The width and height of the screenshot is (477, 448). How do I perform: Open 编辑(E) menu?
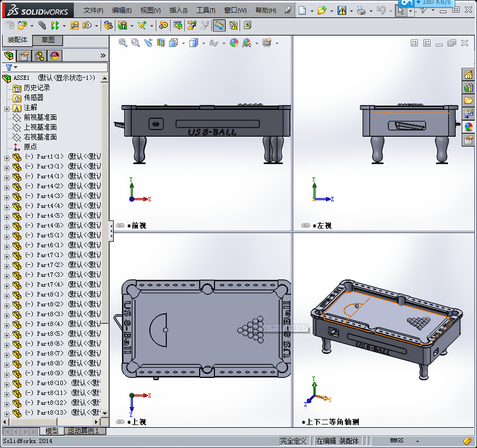tap(121, 10)
